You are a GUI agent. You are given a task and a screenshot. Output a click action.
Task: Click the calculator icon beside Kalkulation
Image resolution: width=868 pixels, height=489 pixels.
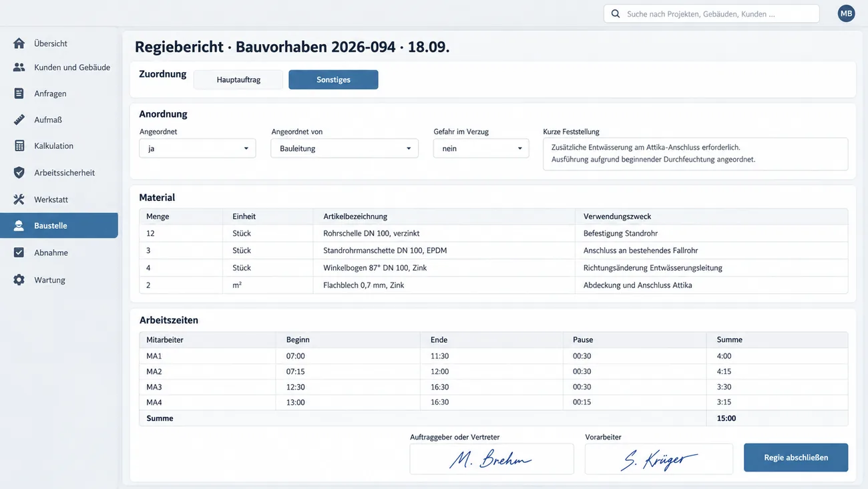(x=19, y=146)
